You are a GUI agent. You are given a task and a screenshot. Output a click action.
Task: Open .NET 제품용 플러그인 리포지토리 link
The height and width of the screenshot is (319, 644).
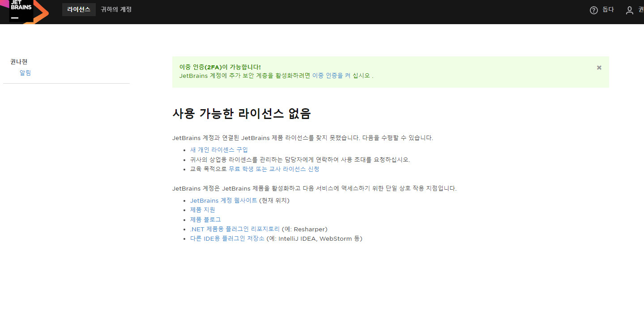[235, 229]
